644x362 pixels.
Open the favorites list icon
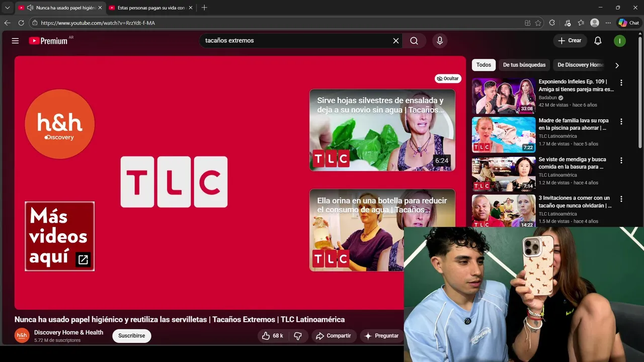581,23
